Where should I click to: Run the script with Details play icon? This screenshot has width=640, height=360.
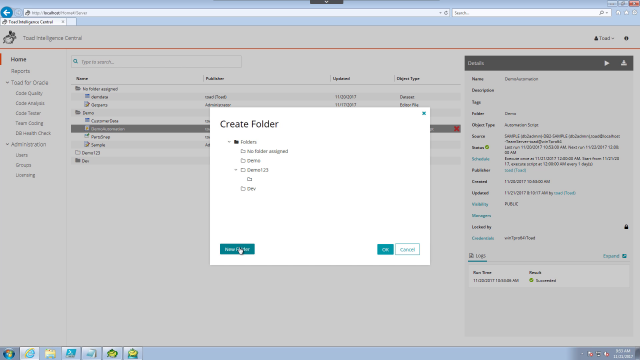[607, 63]
